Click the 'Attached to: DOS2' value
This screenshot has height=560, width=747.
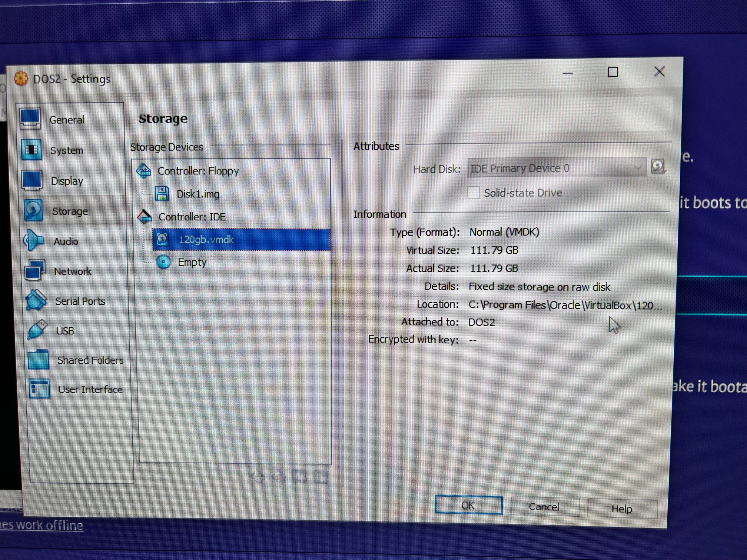pos(481,322)
